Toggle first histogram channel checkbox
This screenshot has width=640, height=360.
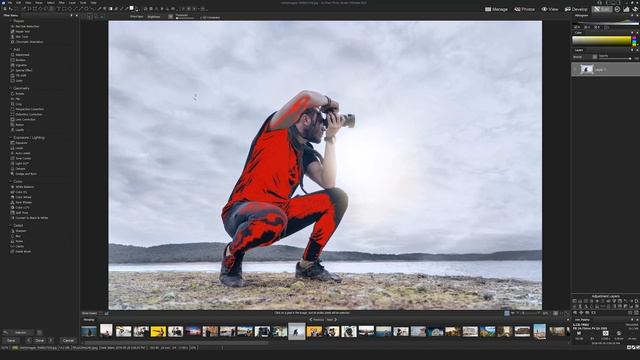click(576, 27)
